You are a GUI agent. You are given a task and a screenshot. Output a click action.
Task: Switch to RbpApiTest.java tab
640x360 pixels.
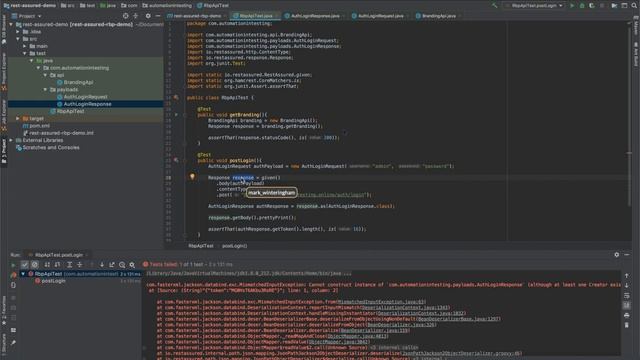[x=255, y=16]
